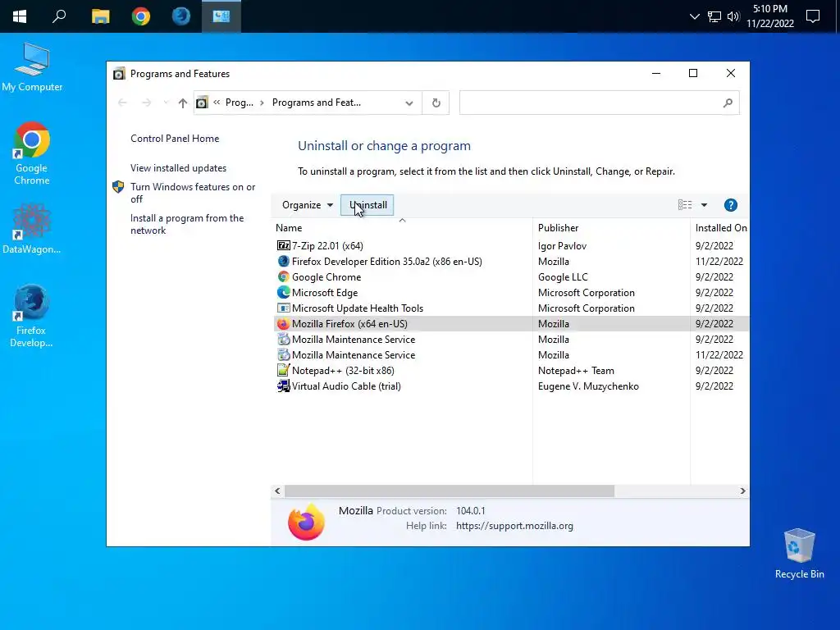Open View installed updates
Screen dimensions: 840x630
coord(178,167)
